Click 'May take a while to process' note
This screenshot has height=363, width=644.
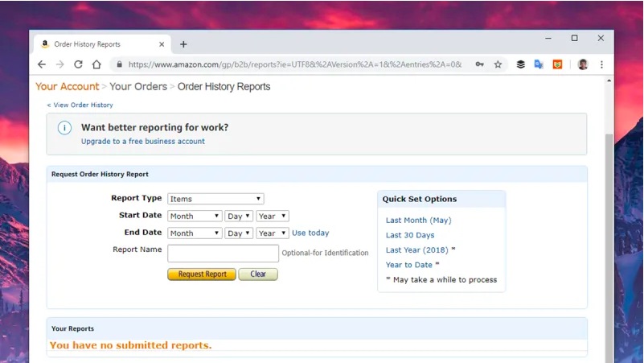click(445, 280)
